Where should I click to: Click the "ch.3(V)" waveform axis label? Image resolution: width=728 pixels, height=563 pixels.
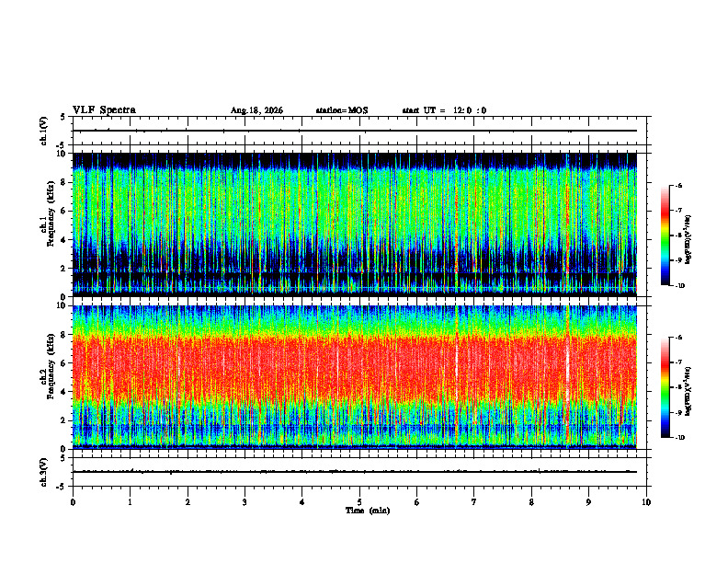coord(44,472)
